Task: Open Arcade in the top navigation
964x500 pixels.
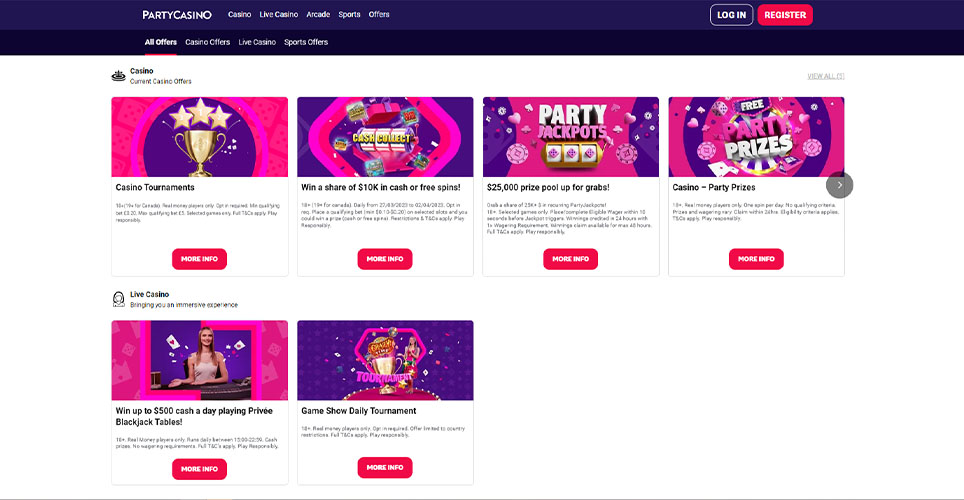Action: click(318, 14)
